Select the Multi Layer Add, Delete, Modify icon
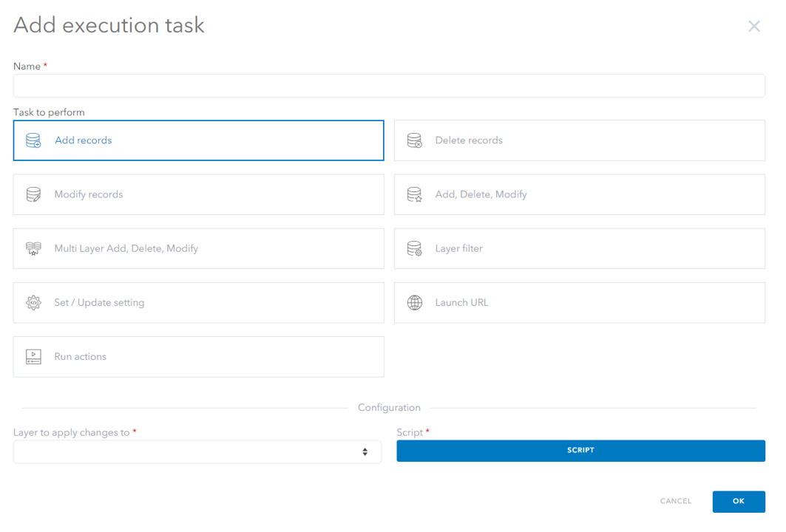Image resolution: width=786 pixels, height=532 pixels. click(x=33, y=248)
